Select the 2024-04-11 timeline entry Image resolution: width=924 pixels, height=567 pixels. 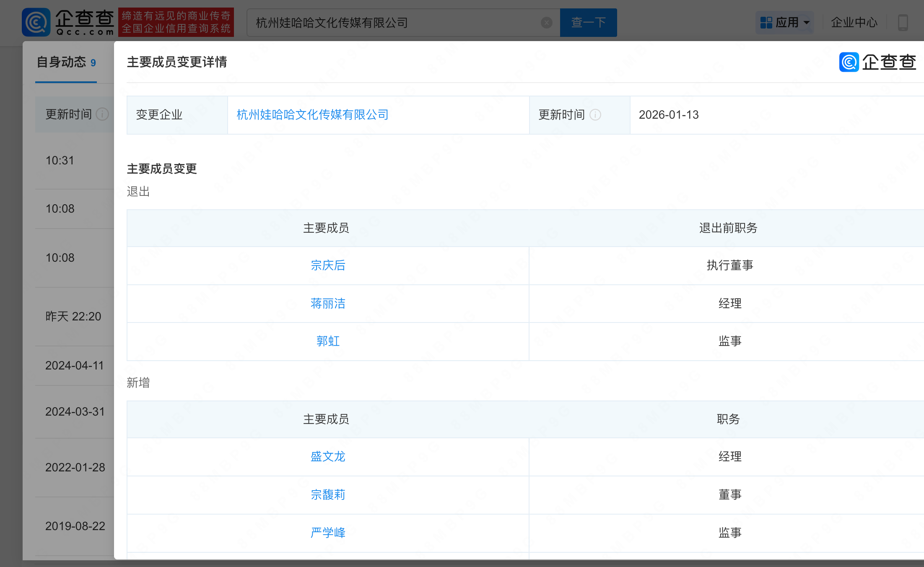(74, 366)
